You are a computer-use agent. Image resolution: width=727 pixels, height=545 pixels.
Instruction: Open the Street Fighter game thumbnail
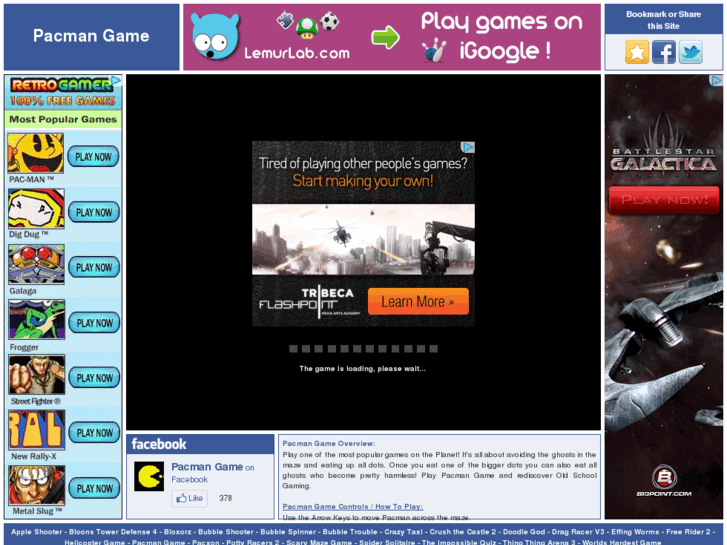coord(37,375)
